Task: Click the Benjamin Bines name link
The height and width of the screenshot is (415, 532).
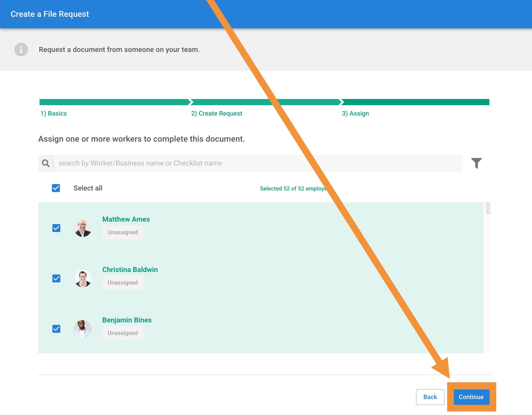Action: point(127,320)
